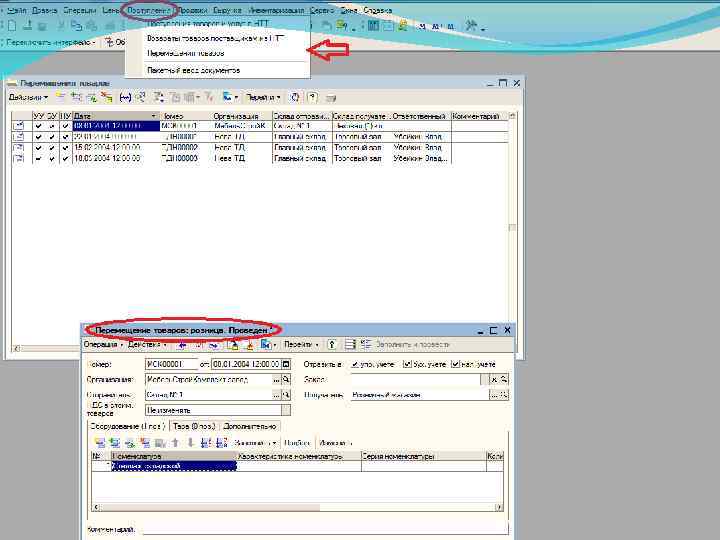The image size is (720, 540).
Task: Open НДС в стоим. товаров dropdown
Action: (286, 410)
